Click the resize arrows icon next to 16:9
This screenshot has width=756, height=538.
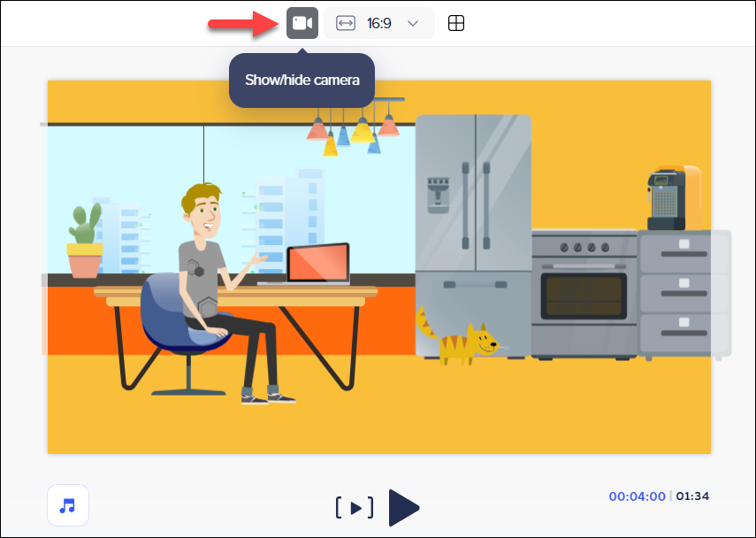346,23
